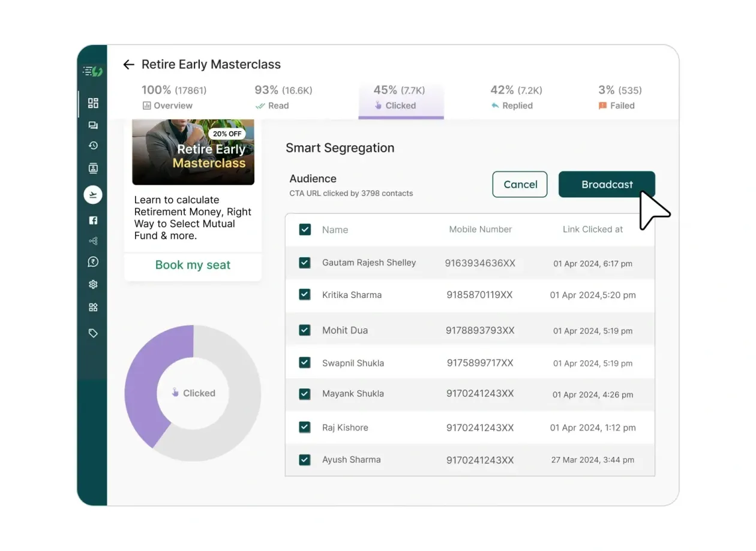Open the integrations sharing panel
Viewport: 756px width, 551px height.
pos(93,240)
